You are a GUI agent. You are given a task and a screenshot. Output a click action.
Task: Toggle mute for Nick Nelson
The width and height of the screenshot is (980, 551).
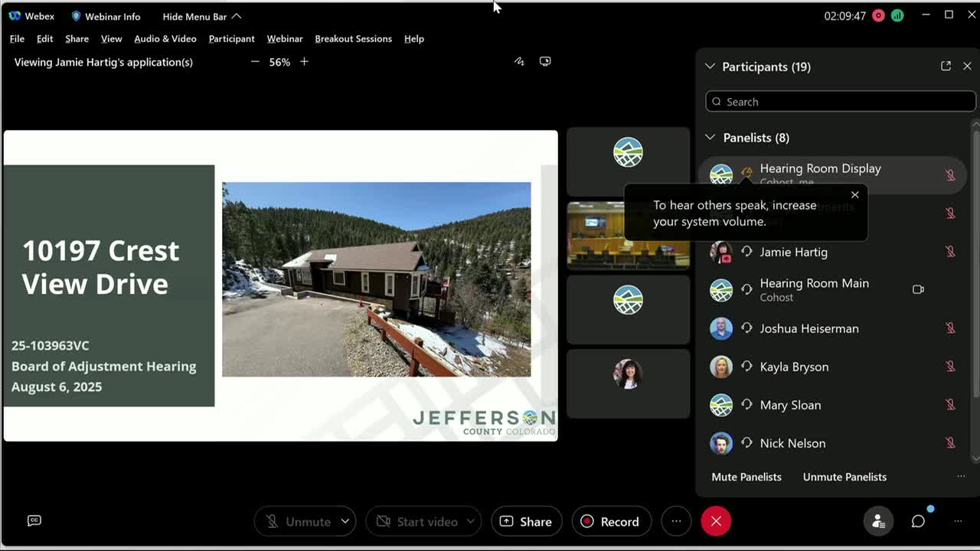coord(950,442)
